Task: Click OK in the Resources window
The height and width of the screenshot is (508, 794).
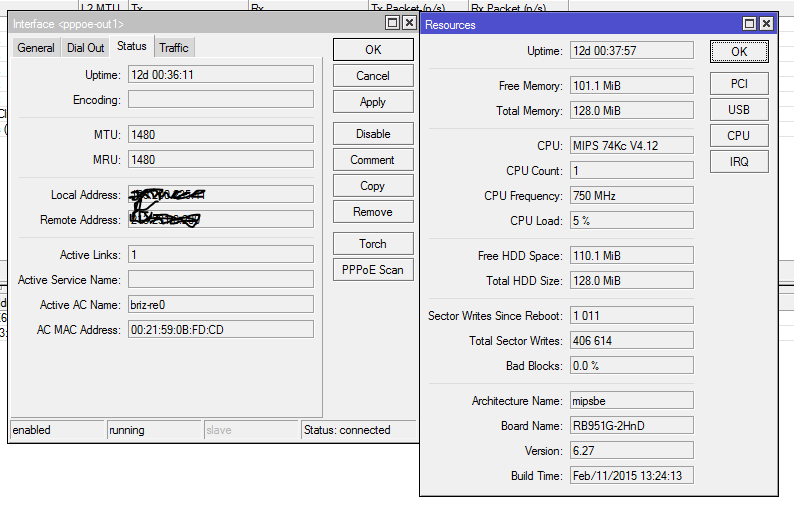Action: (x=738, y=52)
